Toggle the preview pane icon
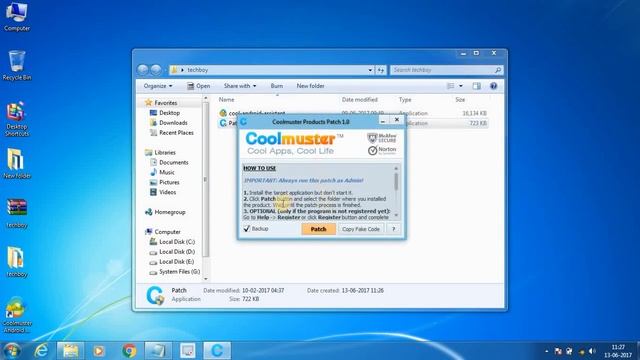The height and width of the screenshot is (360, 640). pyautogui.click(x=476, y=86)
